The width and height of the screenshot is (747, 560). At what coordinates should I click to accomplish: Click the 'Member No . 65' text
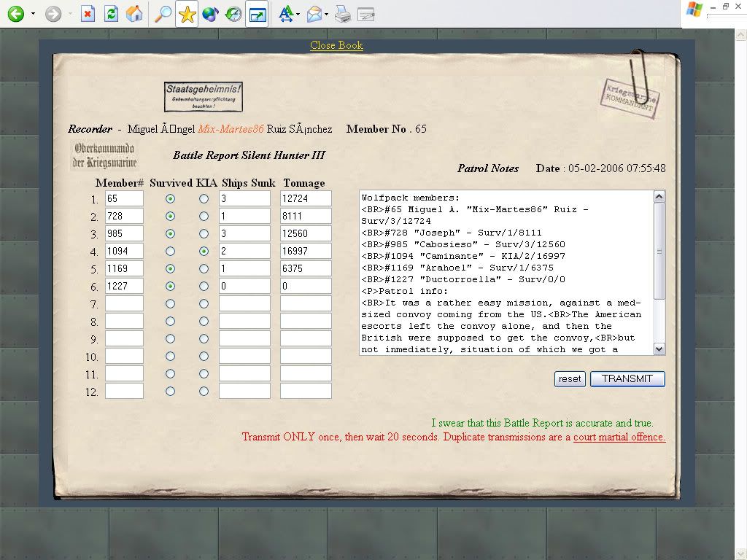click(387, 129)
